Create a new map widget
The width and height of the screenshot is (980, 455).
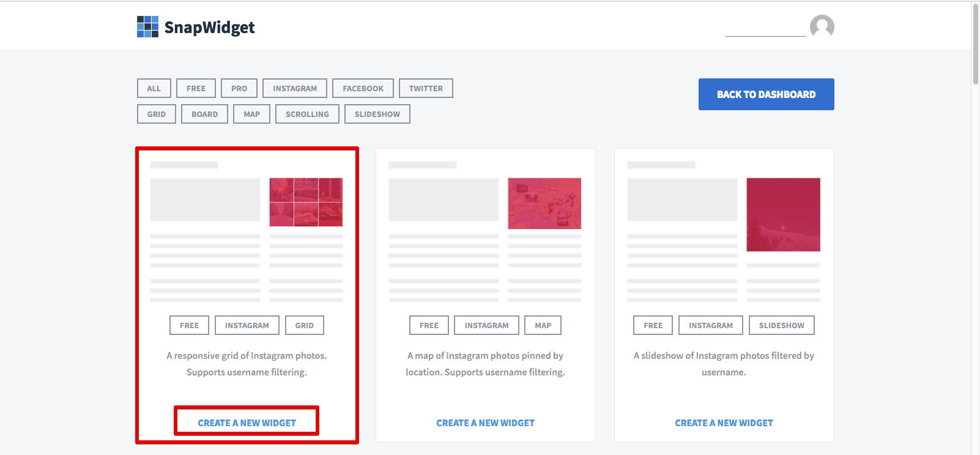485,423
